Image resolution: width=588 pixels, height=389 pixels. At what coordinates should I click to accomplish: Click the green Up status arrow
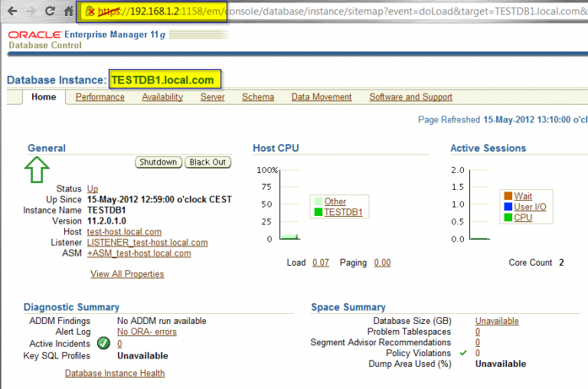(x=37, y=169)
